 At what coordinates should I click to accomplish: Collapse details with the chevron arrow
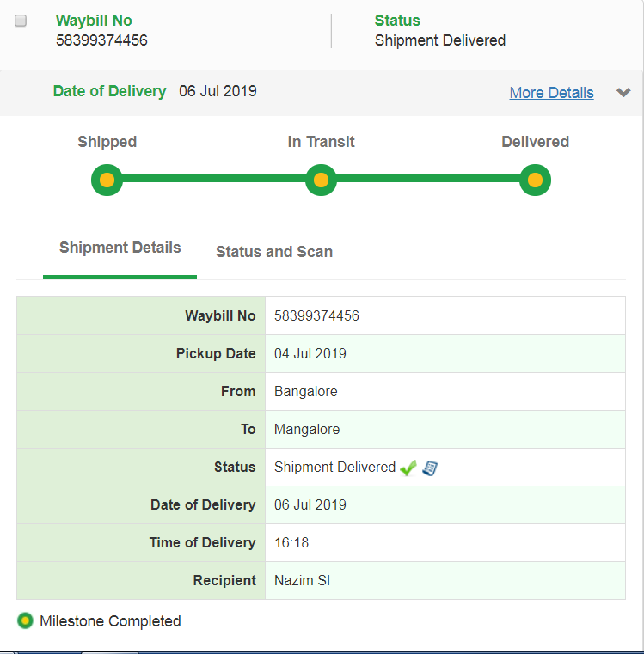624,93
